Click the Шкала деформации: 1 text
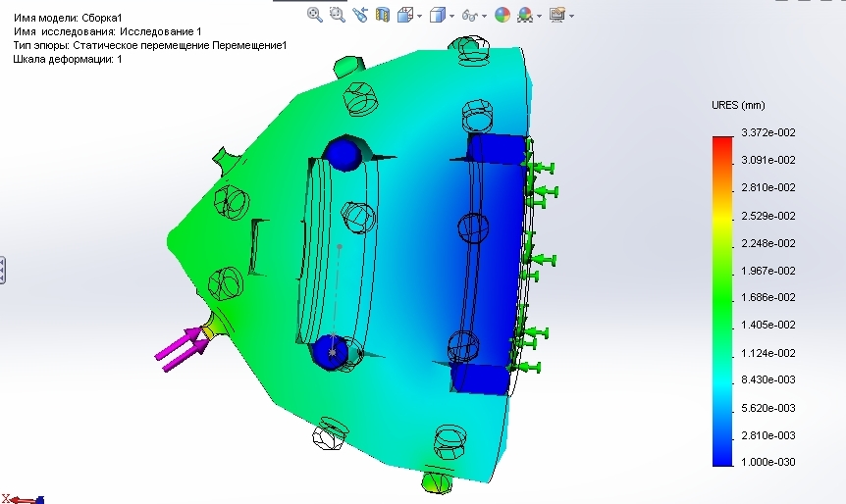The width and height of the screenshot is (846, 504). pos(68,59)
